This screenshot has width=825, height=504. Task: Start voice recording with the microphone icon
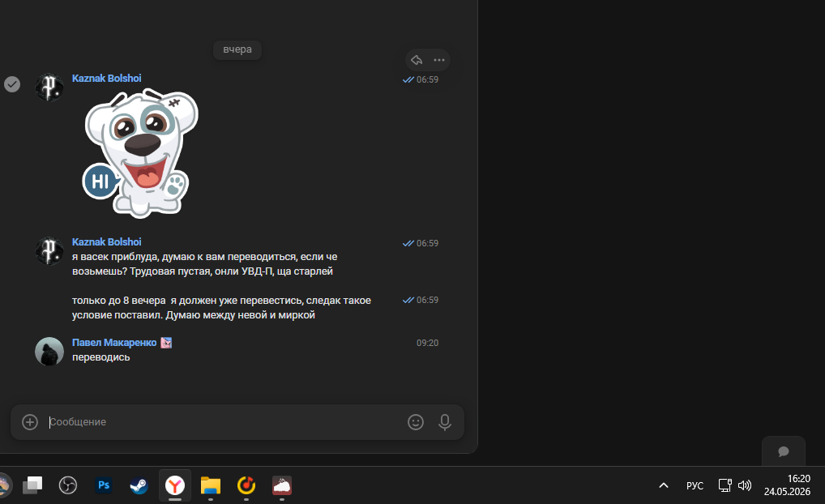pyautogui.click(x=445, y=422)
